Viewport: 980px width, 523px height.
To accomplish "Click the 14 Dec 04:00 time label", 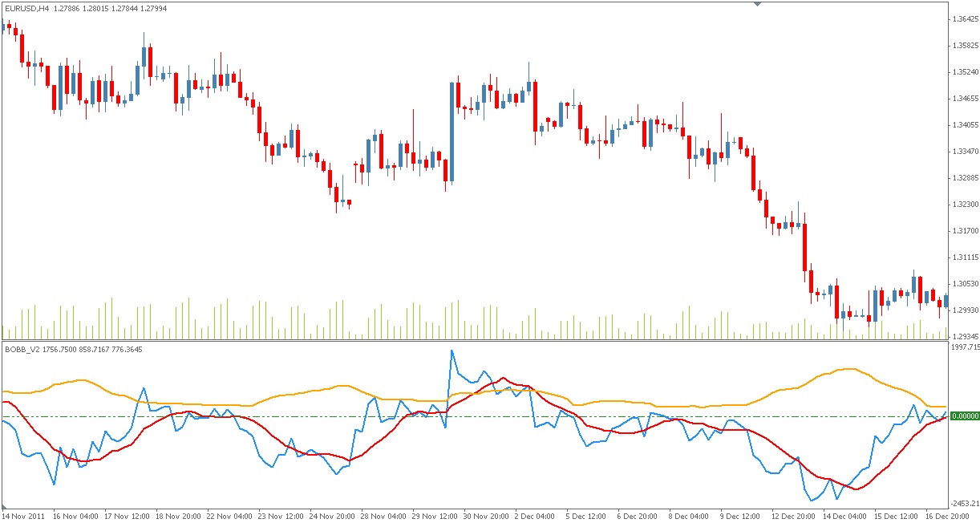I will [x=845, y=517].
